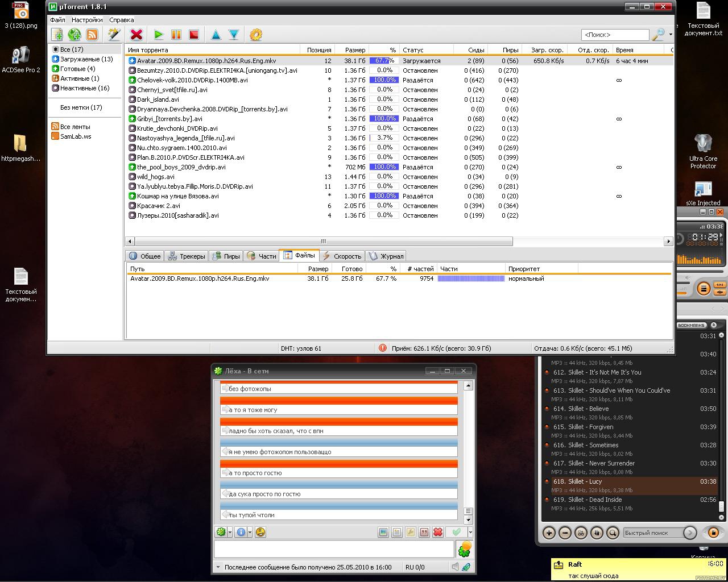Open the SamLab.ws feed

point(71,136)
